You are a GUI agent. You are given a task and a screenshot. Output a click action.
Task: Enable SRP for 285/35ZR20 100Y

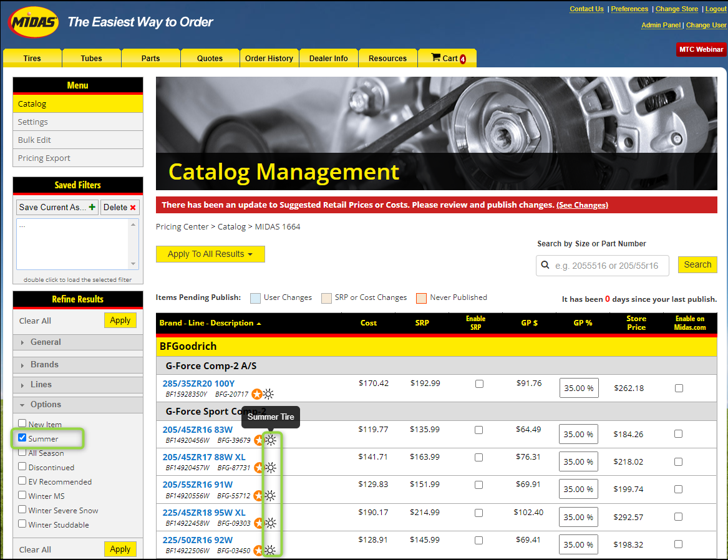coord(480,384)
